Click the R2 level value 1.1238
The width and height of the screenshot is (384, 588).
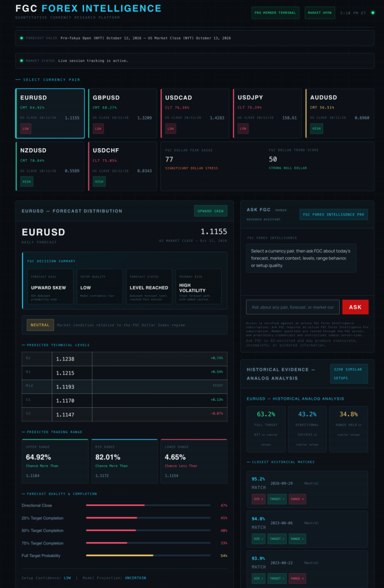tap(66, 359)
